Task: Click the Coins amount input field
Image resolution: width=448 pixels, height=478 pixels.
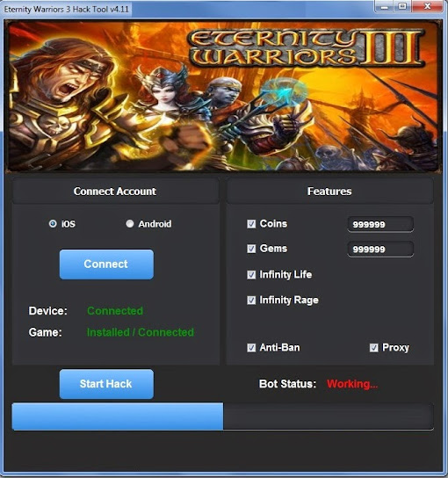Action: tap(380, 224)
